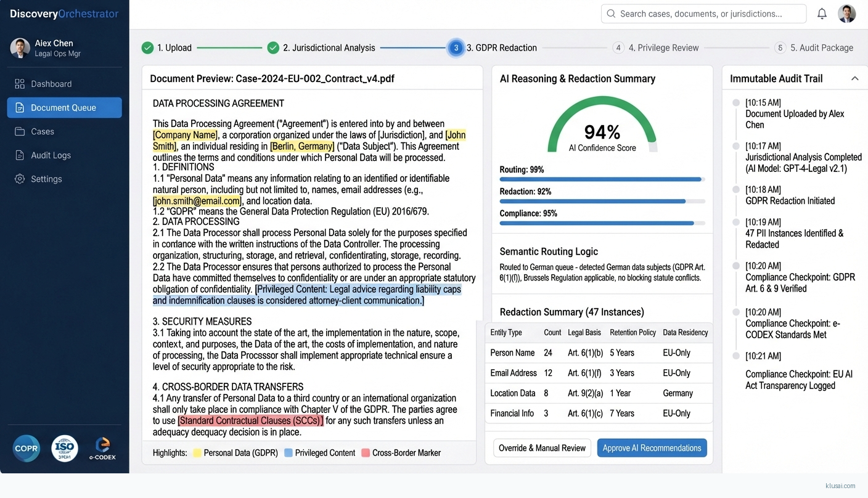Click the Cases folder icon
Viewport: 868px width, 498px height.
coord(20,131)
